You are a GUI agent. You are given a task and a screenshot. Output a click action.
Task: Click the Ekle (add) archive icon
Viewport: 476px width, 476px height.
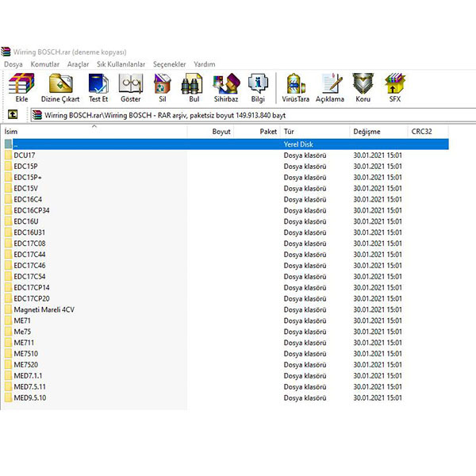coord(21,87)
